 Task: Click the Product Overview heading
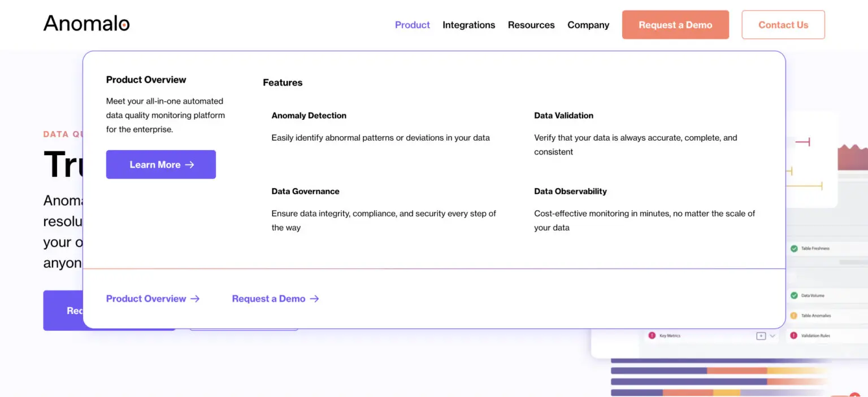point(146,80)
